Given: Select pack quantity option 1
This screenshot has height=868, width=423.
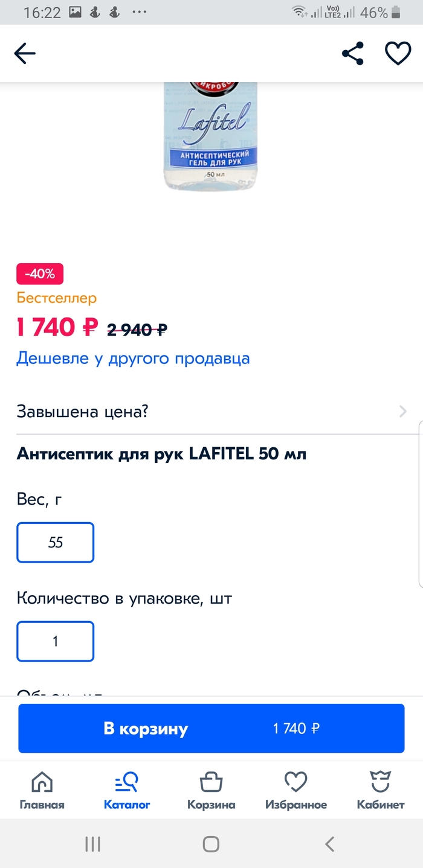Looking at the screenshot, I should (56, 641).
